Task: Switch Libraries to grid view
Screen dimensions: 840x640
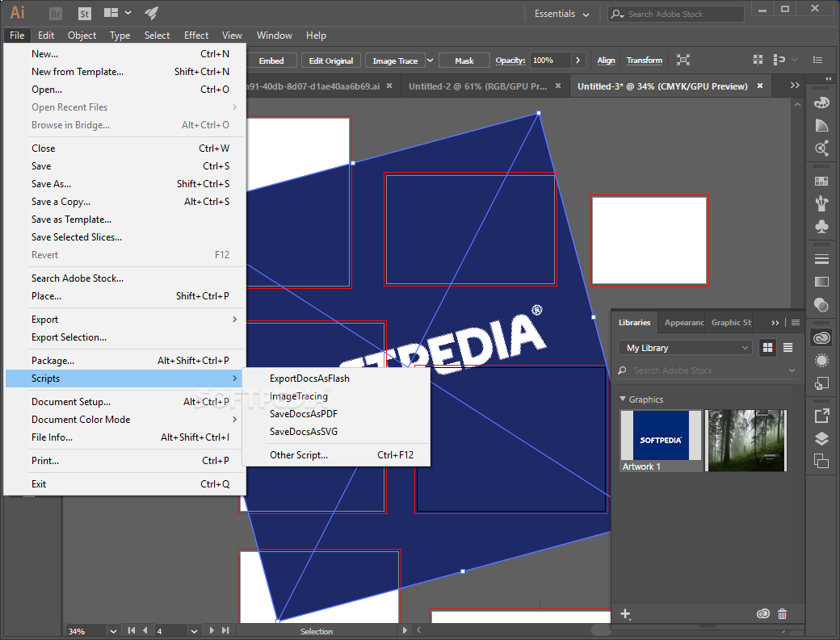Action: pyautogui.click(x=767, y=348)
